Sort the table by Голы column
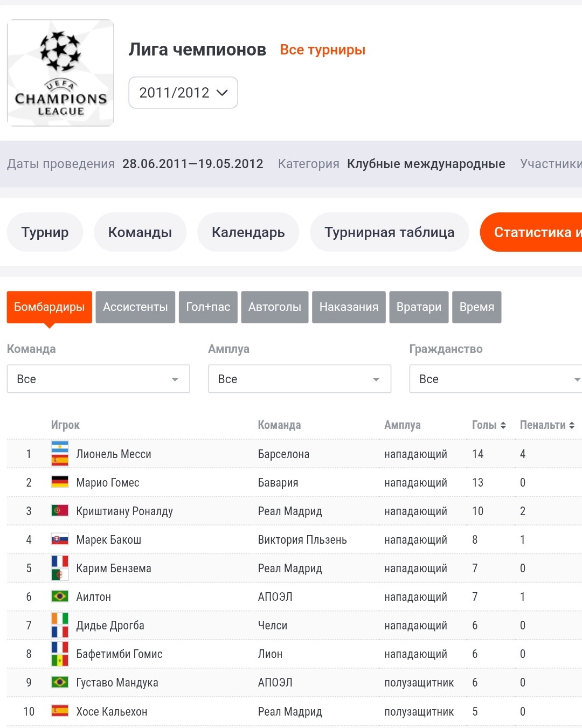 (489, 425)
